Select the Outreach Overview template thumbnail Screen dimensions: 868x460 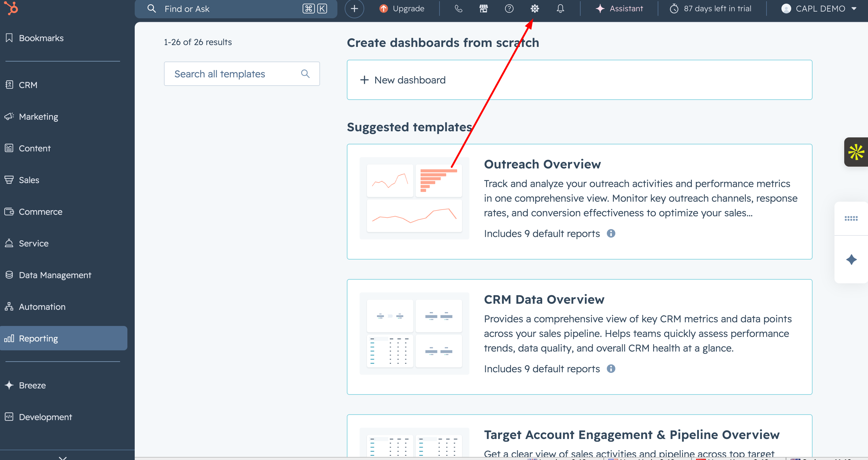[x=414, y=198]
